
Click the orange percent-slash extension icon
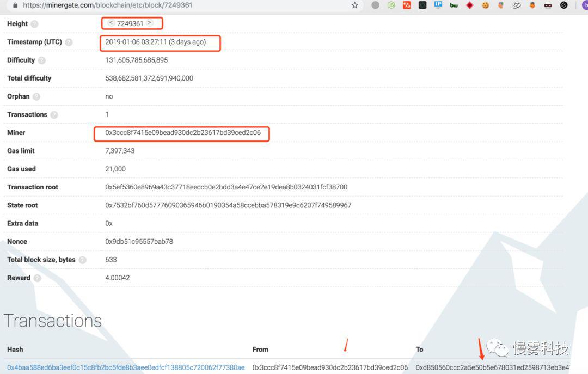[x=407, y=5]
